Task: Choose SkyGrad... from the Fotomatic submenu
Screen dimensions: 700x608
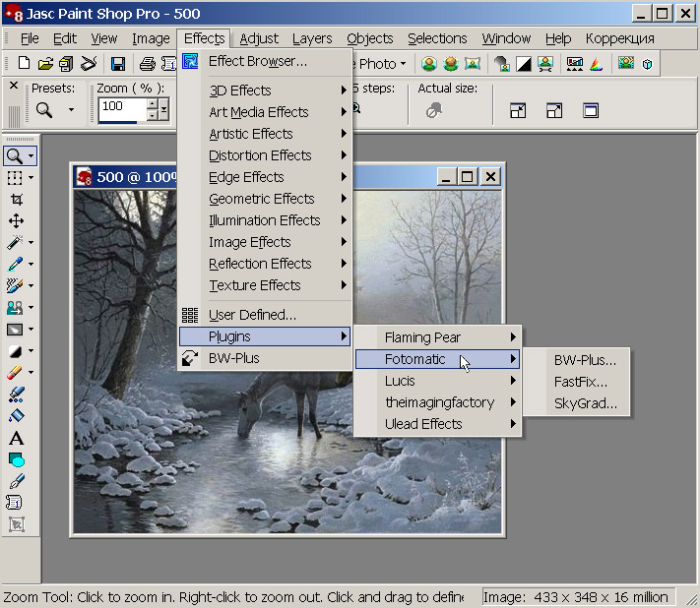Action: coord(585,402)
